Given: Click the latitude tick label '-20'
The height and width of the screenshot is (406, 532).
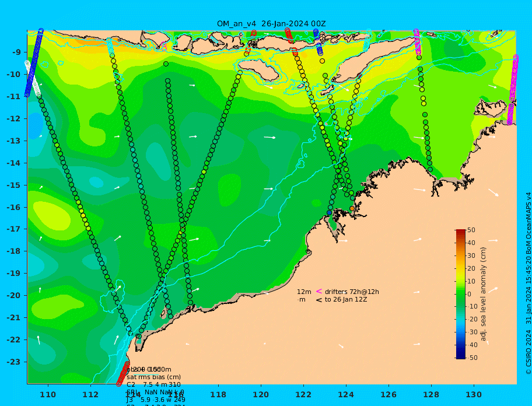Looking at the screenshot, I should 13,296.
